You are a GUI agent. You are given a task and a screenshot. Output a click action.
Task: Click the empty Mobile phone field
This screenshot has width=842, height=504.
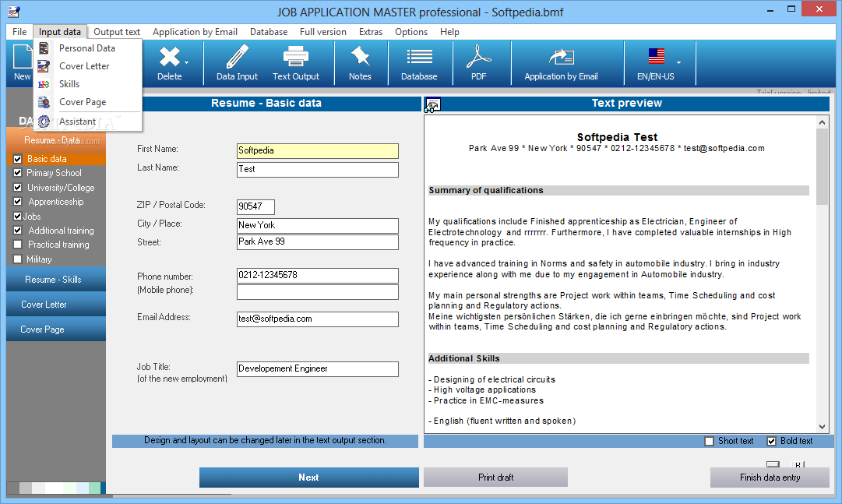317,292
